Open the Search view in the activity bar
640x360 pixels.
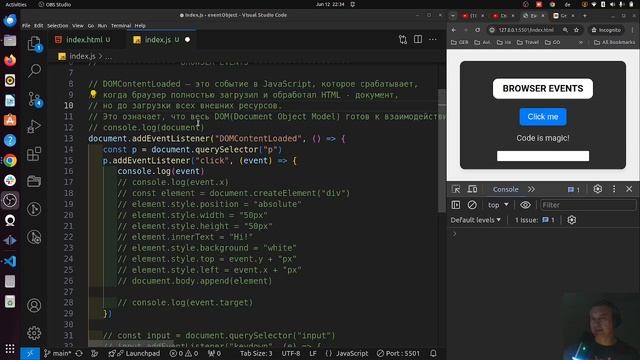point(34,71)
